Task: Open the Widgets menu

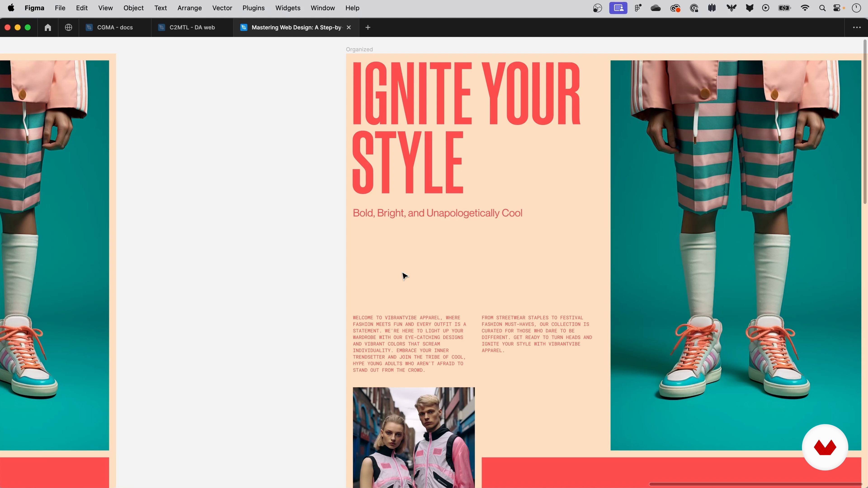Action: pyautogui.click(x=288, y=8)
